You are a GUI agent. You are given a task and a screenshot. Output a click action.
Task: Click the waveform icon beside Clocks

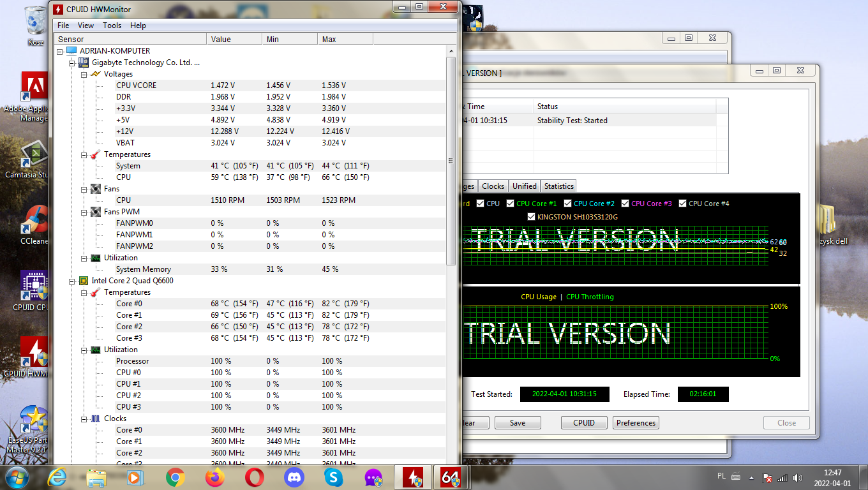click(x=95, y=419)
